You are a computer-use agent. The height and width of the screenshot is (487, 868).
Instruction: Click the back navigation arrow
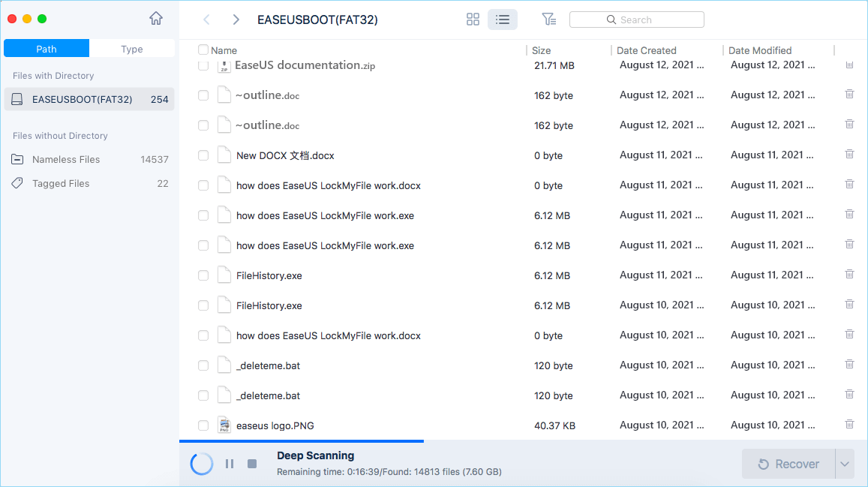coord(206,20)
